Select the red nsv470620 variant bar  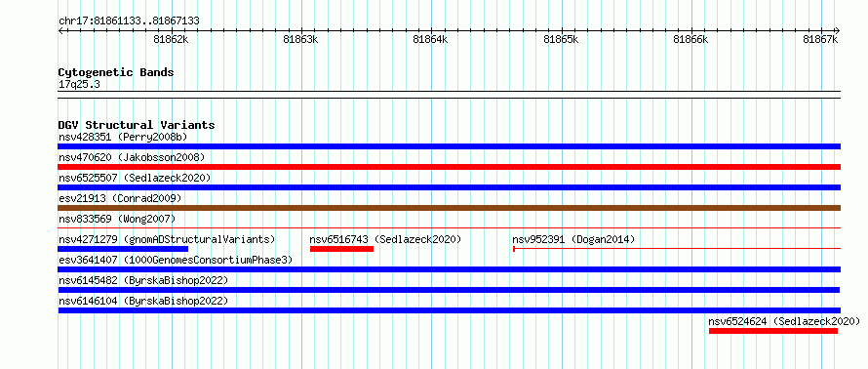coord(449,167)
